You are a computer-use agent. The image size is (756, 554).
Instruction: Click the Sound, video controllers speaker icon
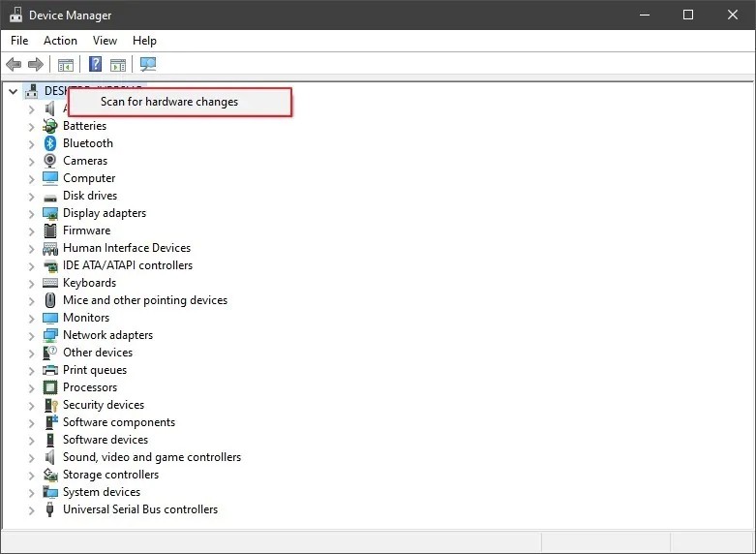(49, 457)
